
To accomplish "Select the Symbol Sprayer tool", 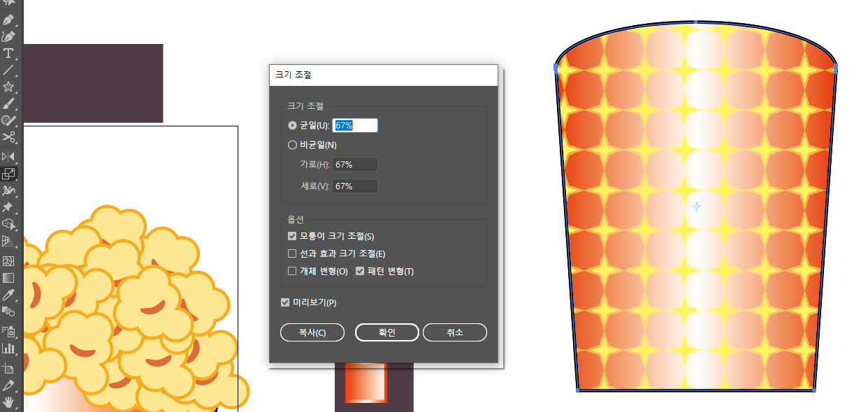I will click(x=8, y=331).
